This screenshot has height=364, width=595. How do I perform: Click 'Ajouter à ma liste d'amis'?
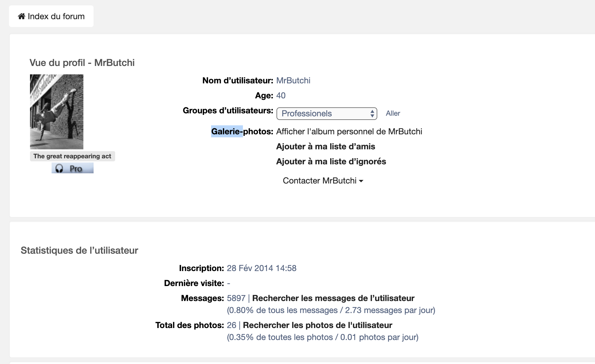[325, 146]
